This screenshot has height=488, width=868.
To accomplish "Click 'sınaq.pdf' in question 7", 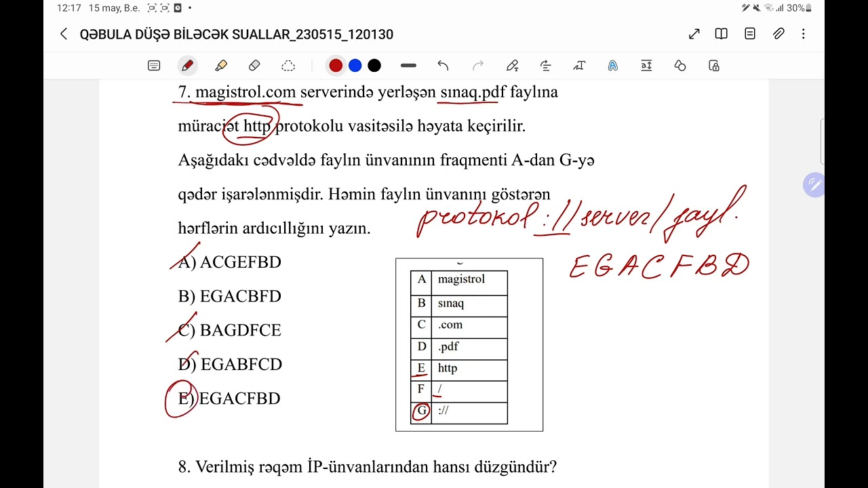I will pos(473,91).
